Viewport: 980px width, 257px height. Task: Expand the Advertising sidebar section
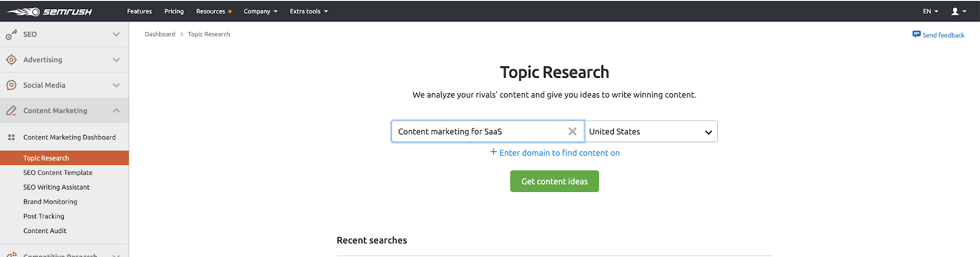116,60
